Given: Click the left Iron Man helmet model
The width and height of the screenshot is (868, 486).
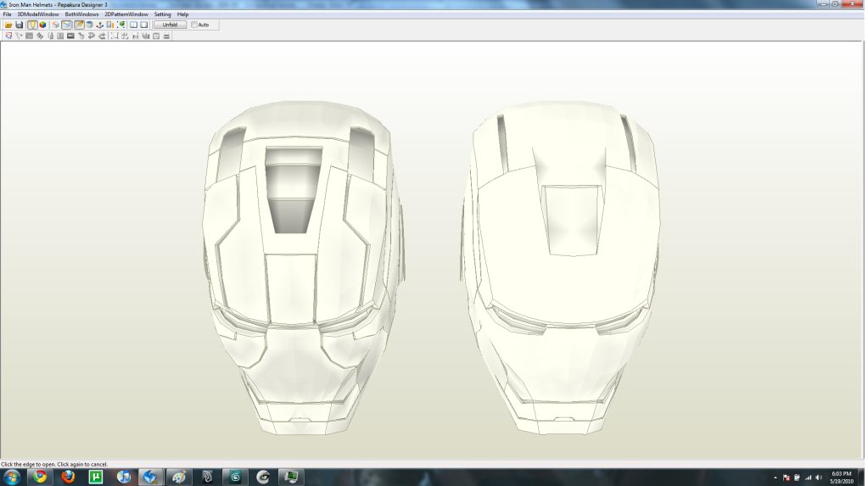Looking at the screenshot, I should [x=302, y=267].
